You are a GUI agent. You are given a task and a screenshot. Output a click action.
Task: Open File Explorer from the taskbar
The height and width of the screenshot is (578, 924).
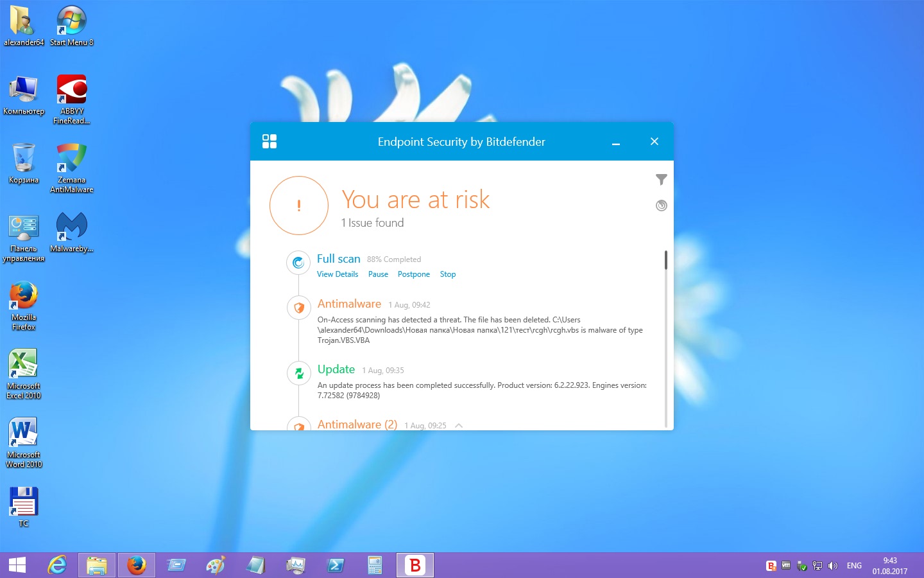pyautogui.click(x=97, y=565)
